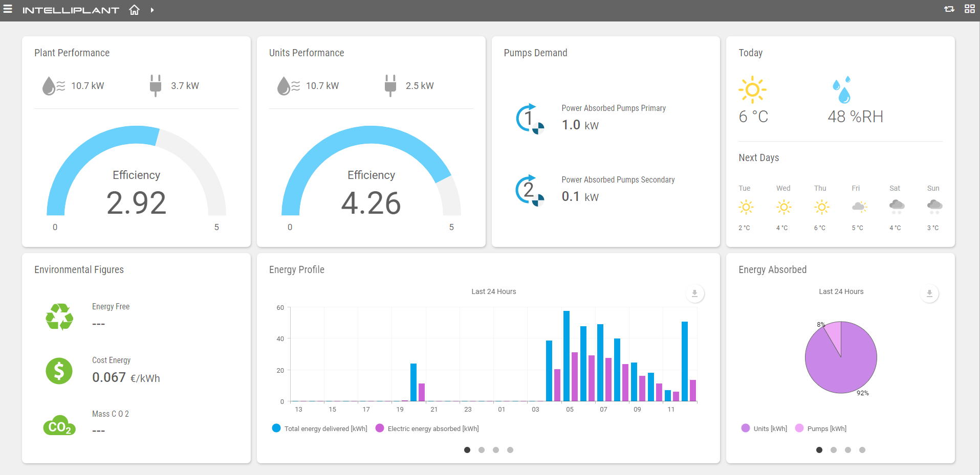This screenshot has width=980, height=475.
Task: Click the Home icon in the breadcrumb bar
Action: (134, 9)
